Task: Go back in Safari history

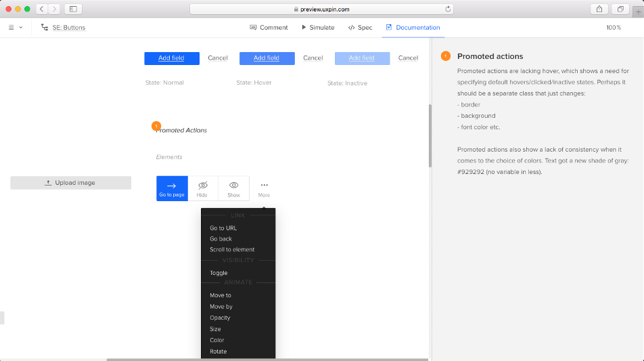Action: coord(41,9)
